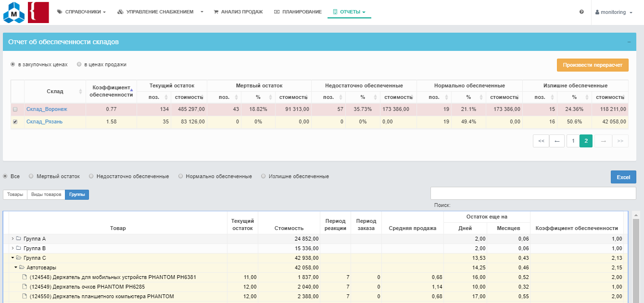Select the 'Мертвый остаток' filter radio
This screenshot has height=303, width=644.
(x=32, y=176)
